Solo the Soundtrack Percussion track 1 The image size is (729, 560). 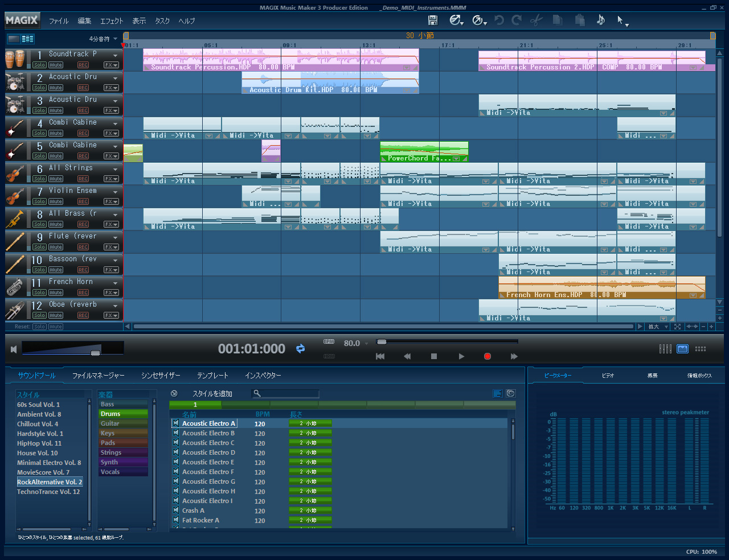coord(39,65)
